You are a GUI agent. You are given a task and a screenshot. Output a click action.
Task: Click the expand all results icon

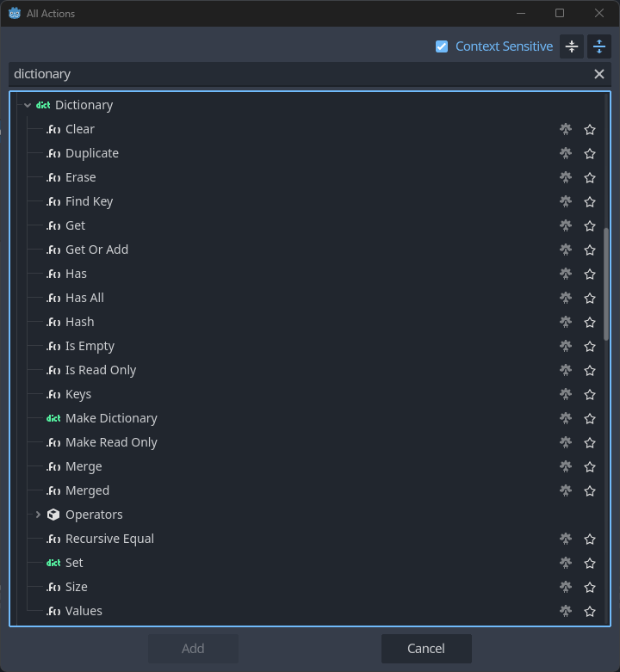pos(599,46)
